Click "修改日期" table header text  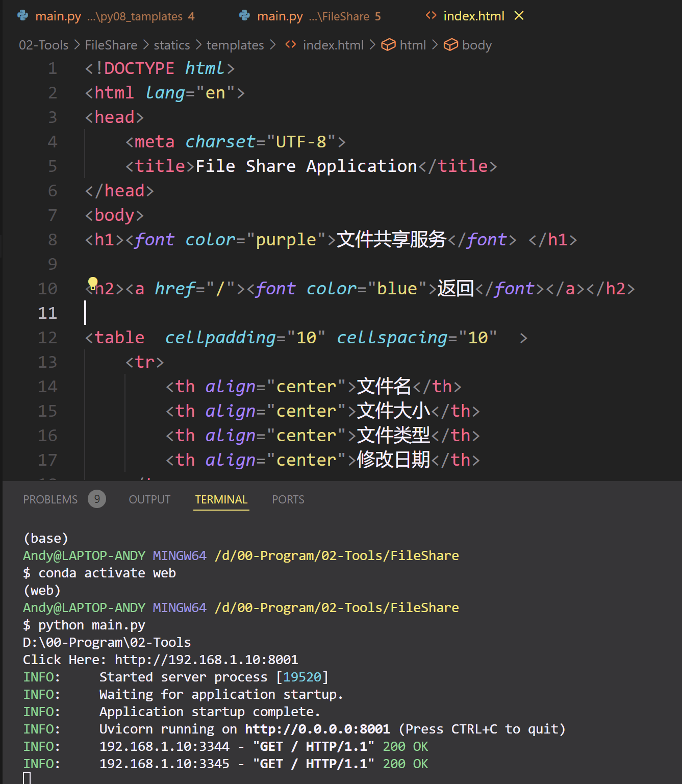click(x=393, y=460)
